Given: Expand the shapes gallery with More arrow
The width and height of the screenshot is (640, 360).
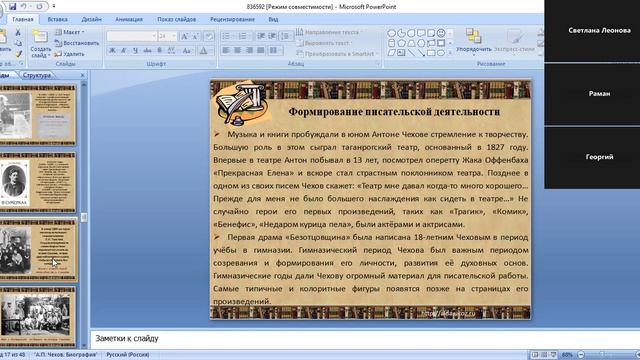Looking at the screenshot, I should tap(450, 53).
